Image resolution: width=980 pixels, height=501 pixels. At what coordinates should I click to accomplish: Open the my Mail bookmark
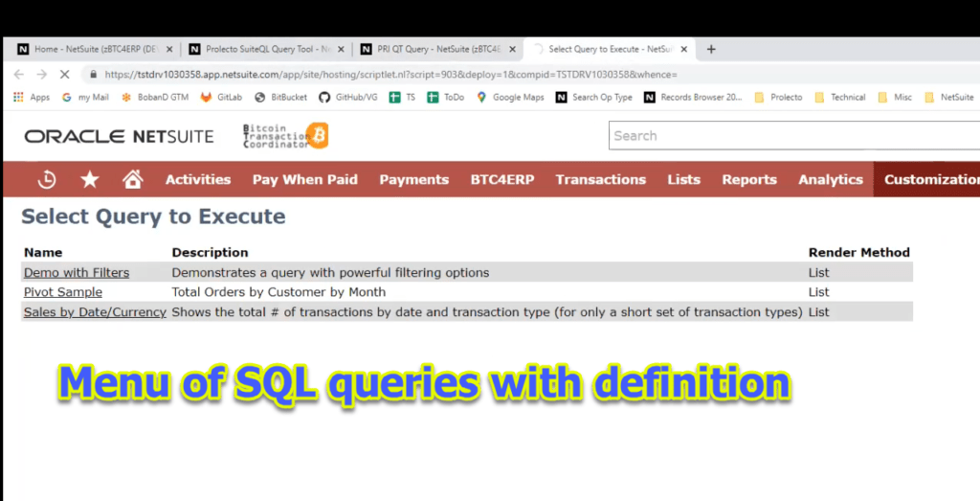(x=85, y=97)
